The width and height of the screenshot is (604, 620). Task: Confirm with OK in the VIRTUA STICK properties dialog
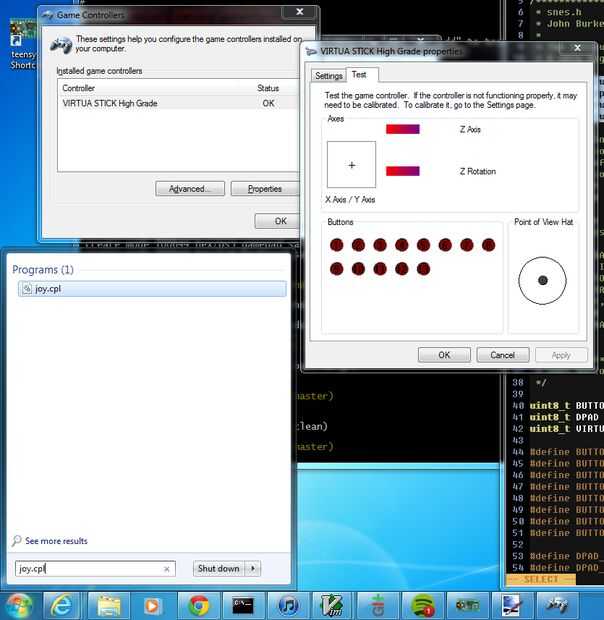(444, 355)
